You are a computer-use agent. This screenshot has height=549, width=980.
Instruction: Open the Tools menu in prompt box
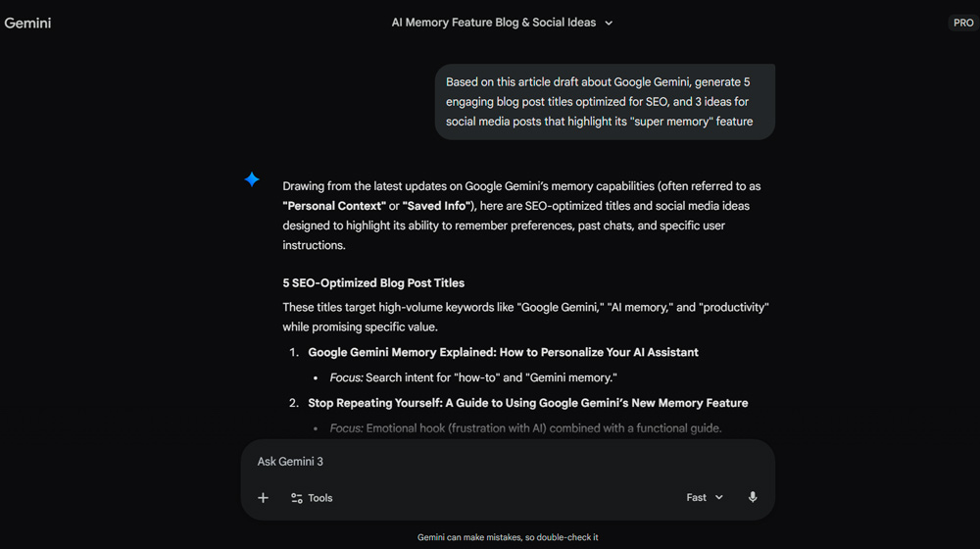click(312, 498)
